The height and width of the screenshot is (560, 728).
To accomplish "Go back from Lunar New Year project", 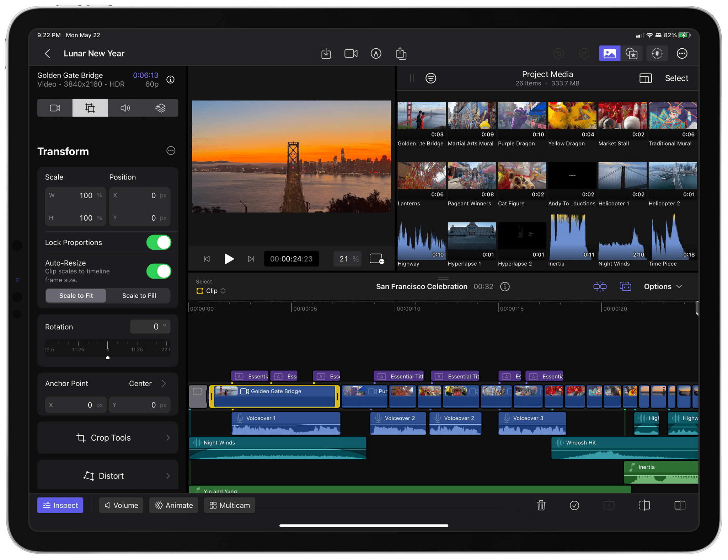I will pos(47,54).
